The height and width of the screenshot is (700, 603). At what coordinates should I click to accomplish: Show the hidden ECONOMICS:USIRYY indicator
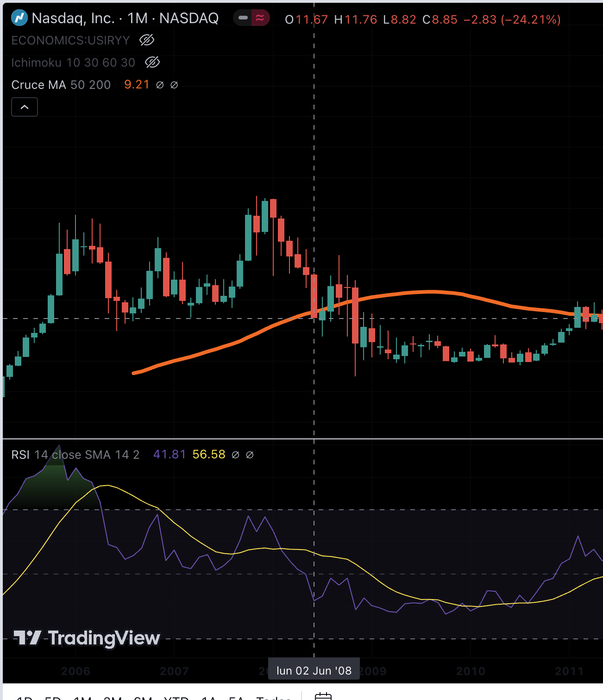[x=147, y=40]
